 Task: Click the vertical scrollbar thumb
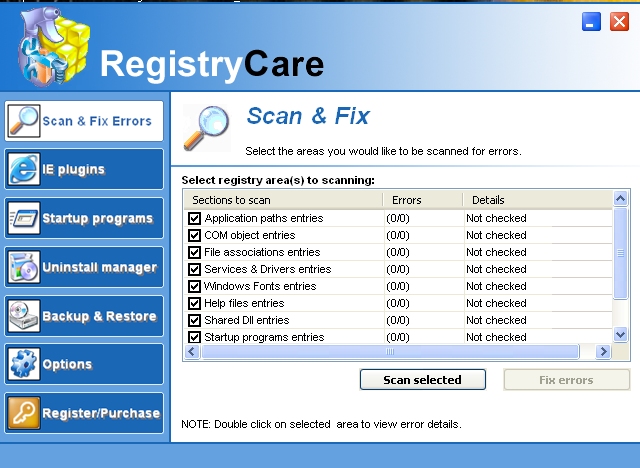click(620, 253)
